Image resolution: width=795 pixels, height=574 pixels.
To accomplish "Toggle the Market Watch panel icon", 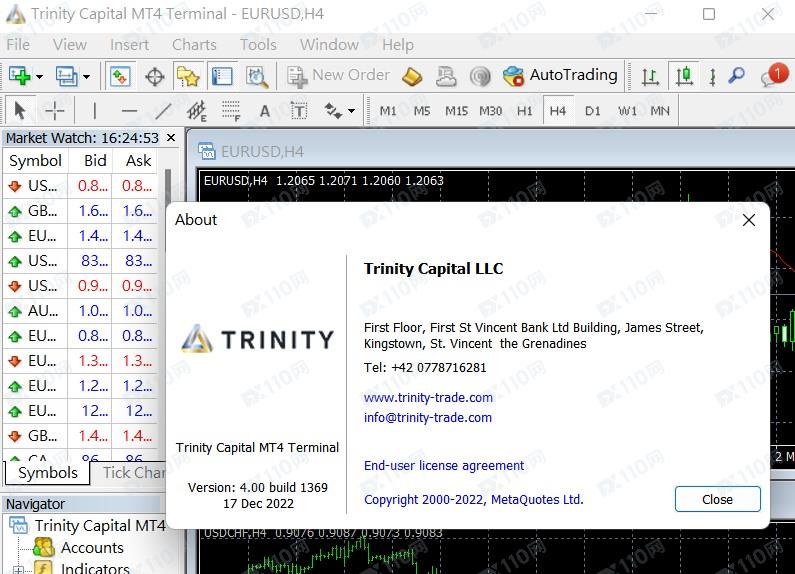I will coord(120,76).
